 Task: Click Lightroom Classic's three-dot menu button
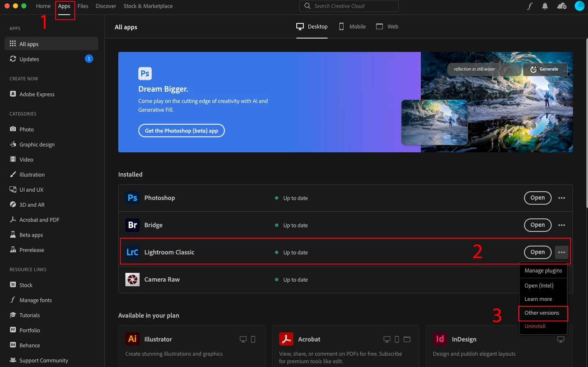562,252
